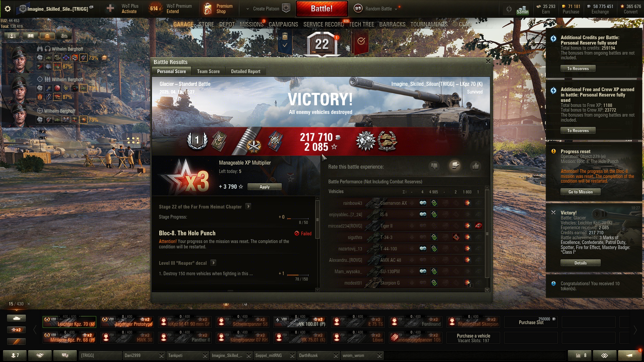This screenshot has width=644, height=362.
Task: Toggle the tank carousel filter button
Action: [x=16, y=318]
